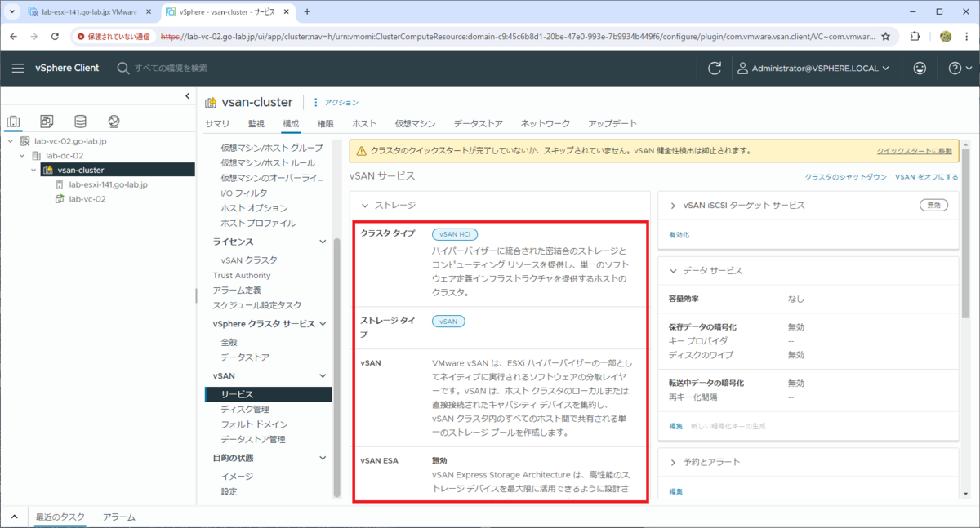Viewport: 980px width, 528px height.
Task: Open the help question mark menu
Action: pos(960,68)
